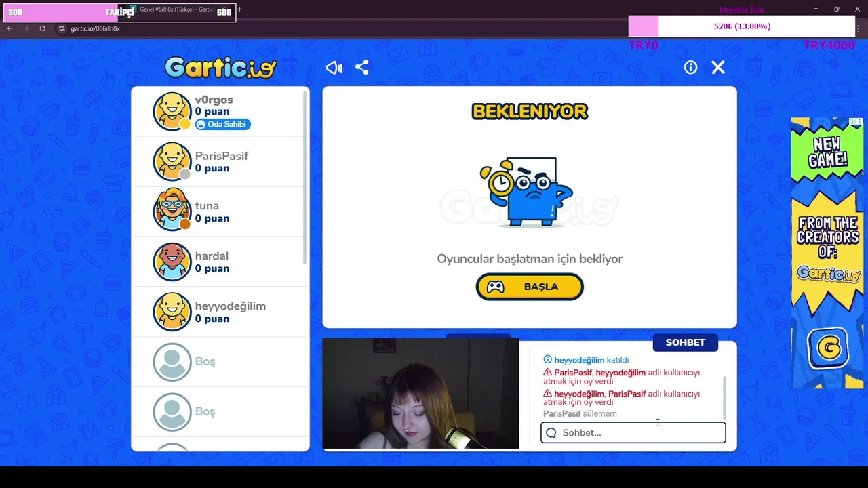Leave the room with the X icon

pos(718,67)
